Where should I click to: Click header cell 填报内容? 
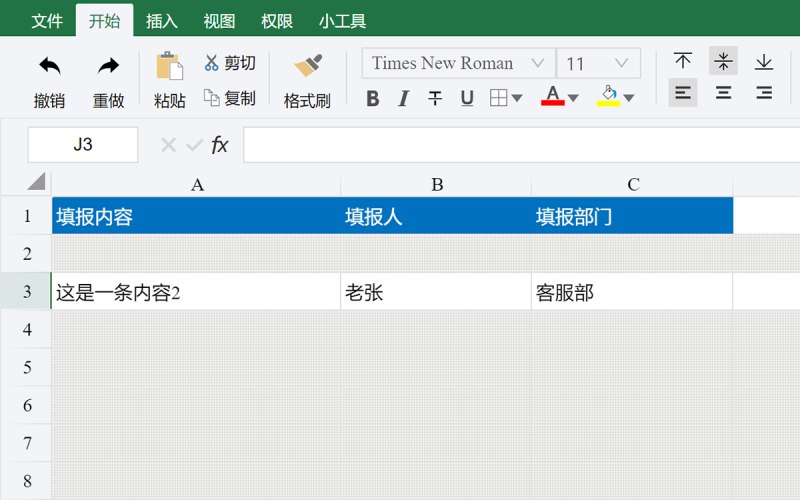pos(196,216)
